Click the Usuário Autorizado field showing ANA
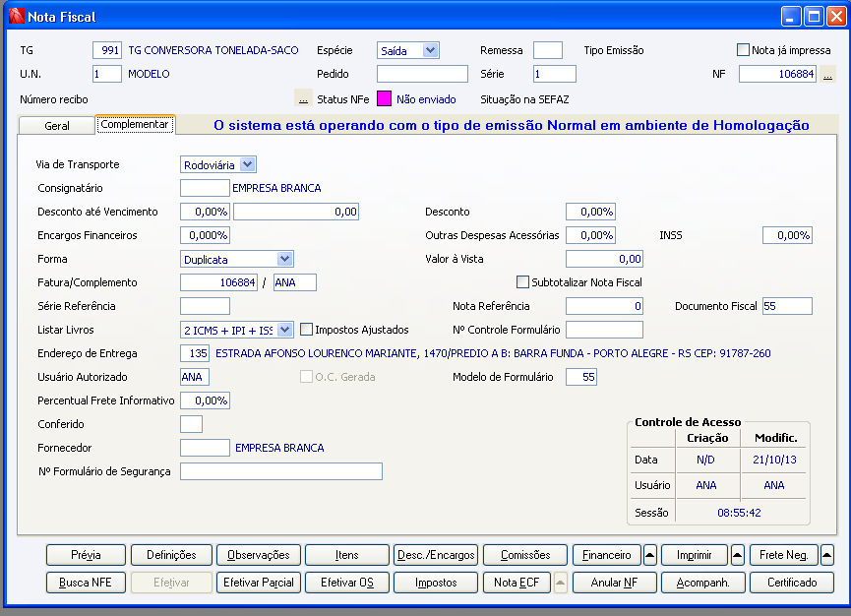Viewport: 851px width, 616px height. (x=194, y=377)
